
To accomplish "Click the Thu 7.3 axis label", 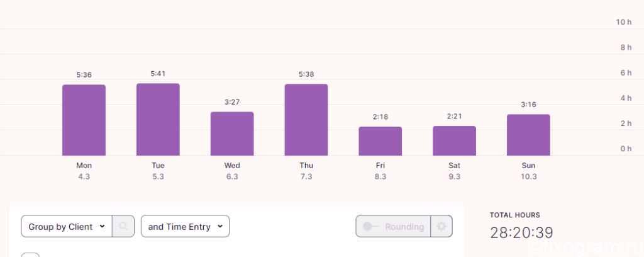I will point(306,171).
